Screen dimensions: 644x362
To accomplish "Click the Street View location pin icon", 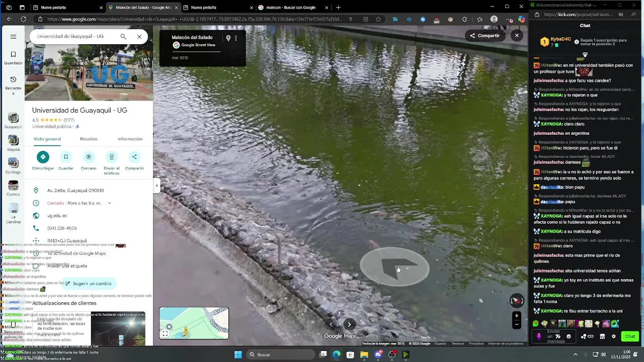I will [228, 38].
